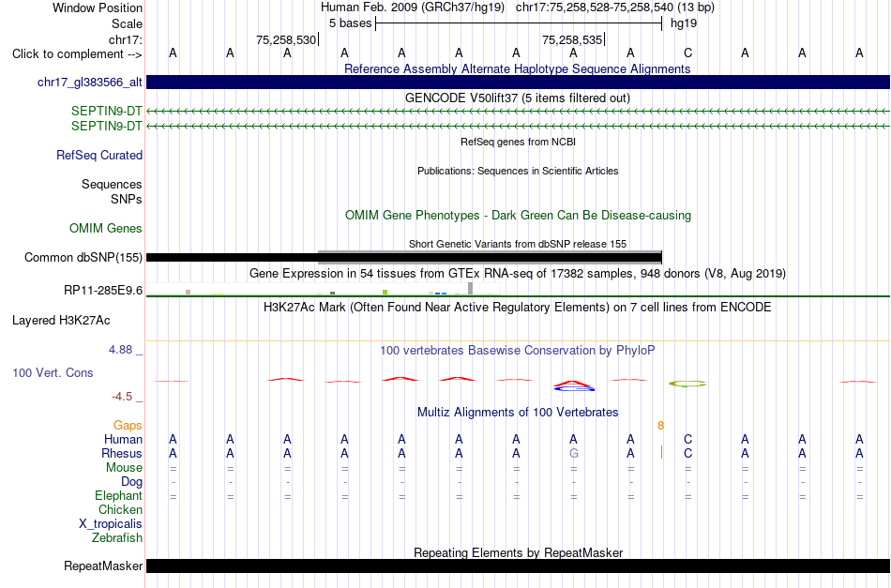Click the 'X_tropicalis' species row label
The height and width of the screenshot is (588, 891).
point(111,524)
